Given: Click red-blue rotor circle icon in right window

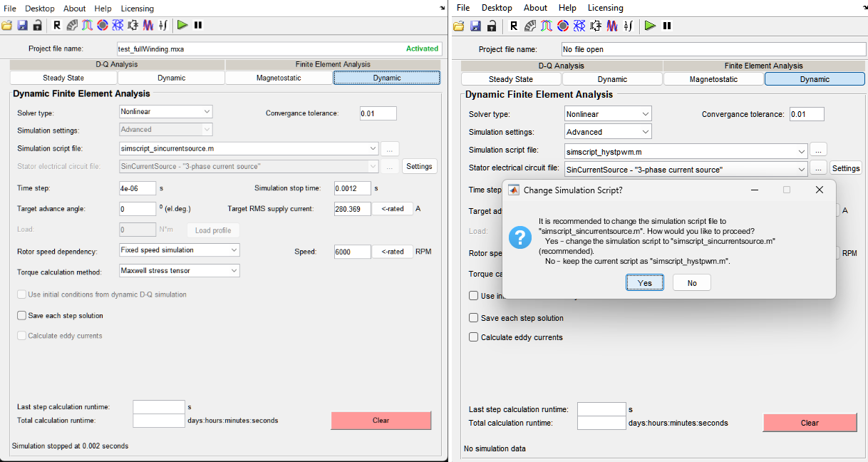Looking at the screenshot, I should [563, 26].
